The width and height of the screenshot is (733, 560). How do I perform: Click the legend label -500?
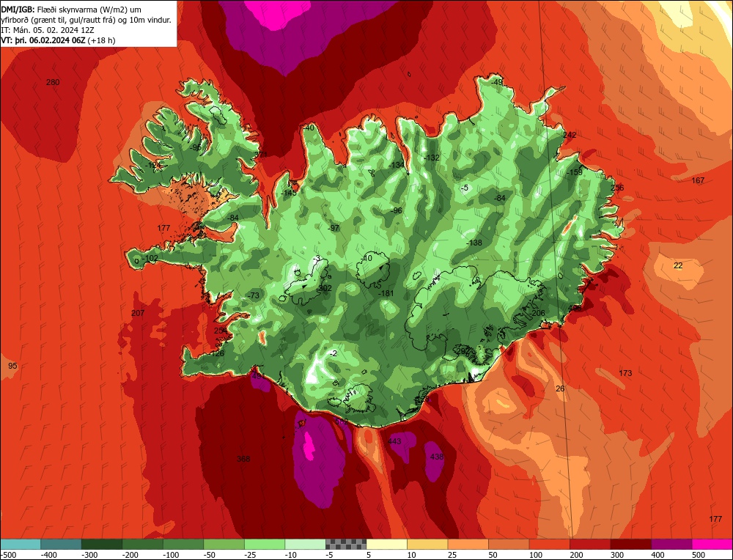pos(9,555)
